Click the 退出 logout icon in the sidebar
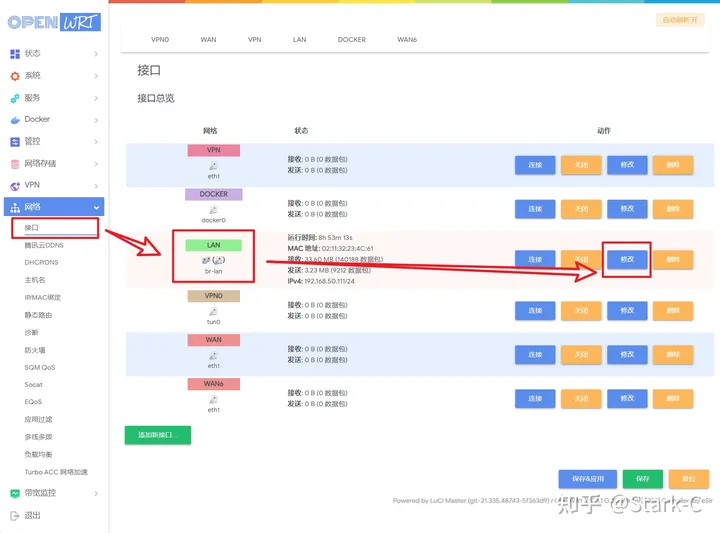This screenshot has height=533, width=720. [x=15, y=515]
